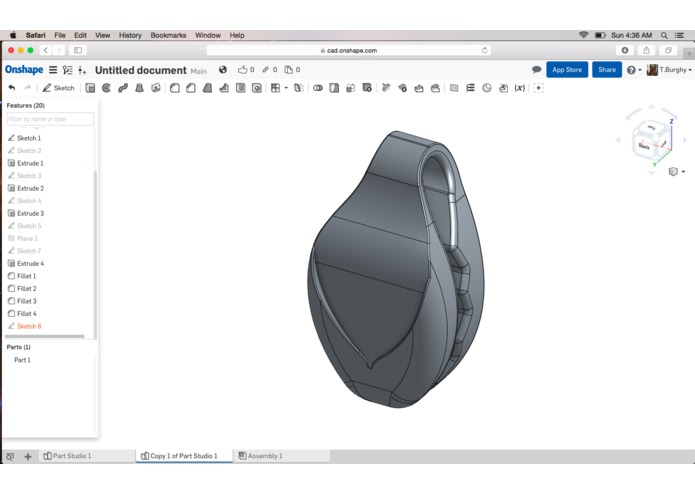Select the Draft tool
Screen dimensions: 695x494
(x=207, y=88)
